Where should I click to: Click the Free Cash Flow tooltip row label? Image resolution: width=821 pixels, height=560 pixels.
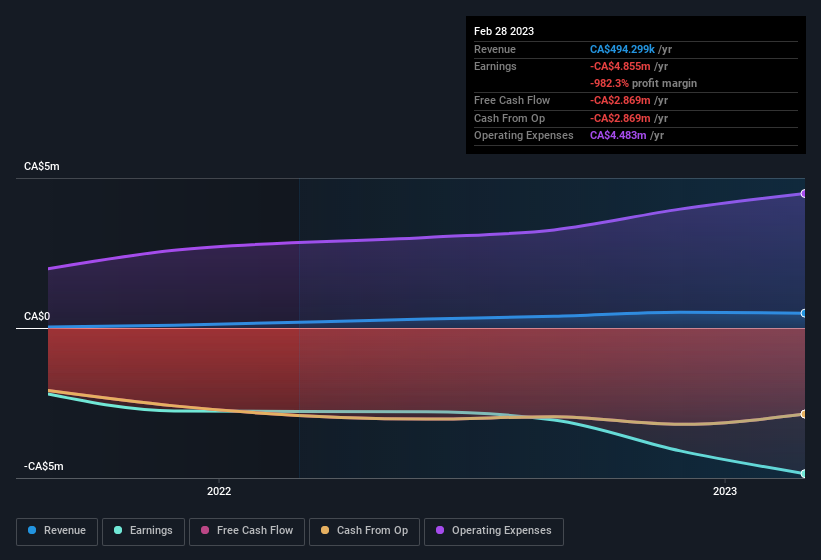point(512,100)
